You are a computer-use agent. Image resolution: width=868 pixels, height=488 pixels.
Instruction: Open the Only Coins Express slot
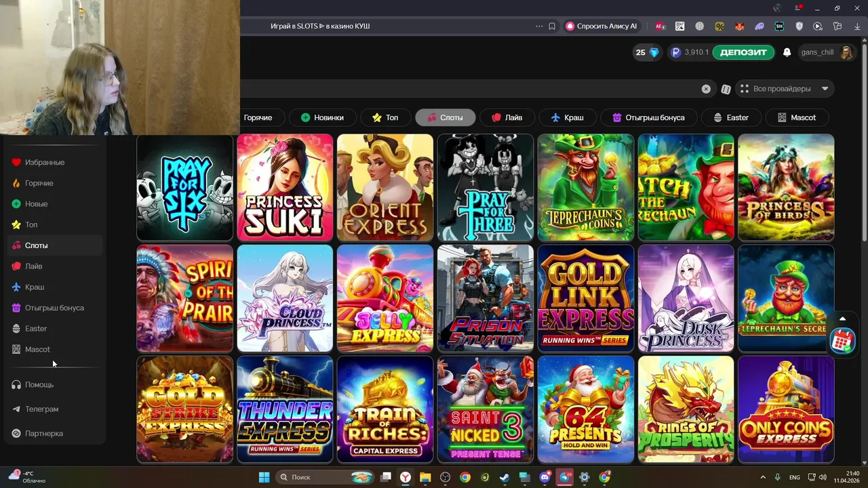tap(786, 409)
